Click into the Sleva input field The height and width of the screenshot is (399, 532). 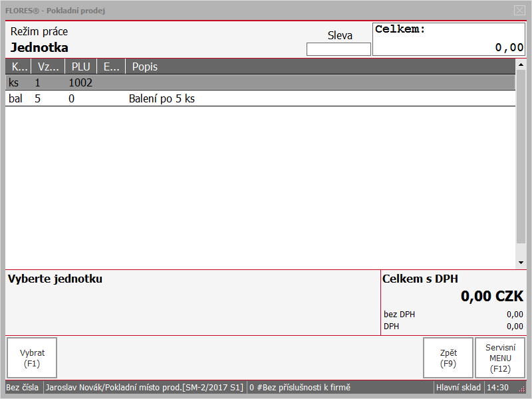[x=338, y=49]
